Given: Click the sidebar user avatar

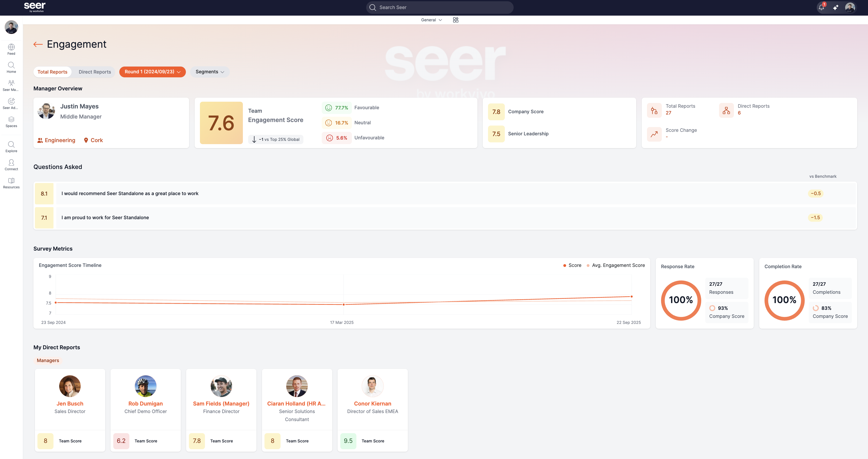Looking at the screenshot, I should [11, 27].
